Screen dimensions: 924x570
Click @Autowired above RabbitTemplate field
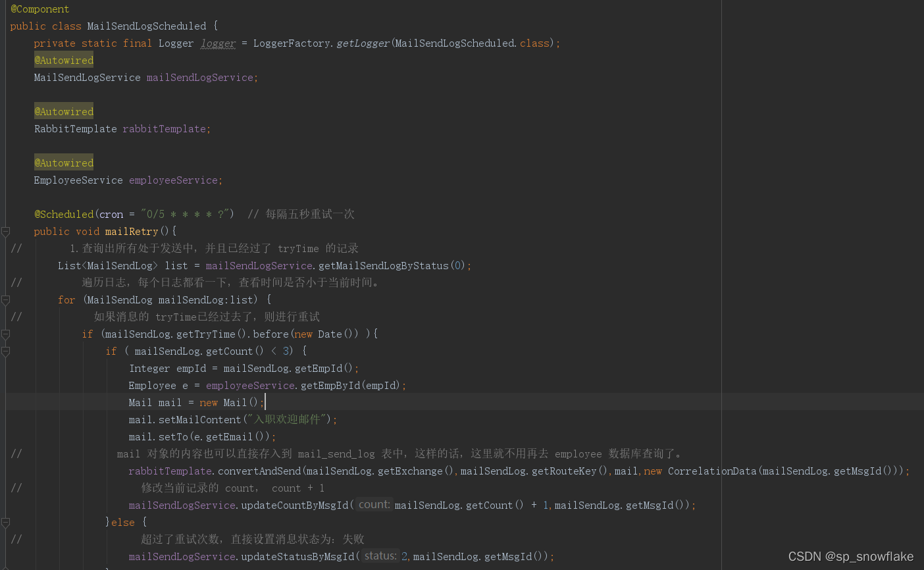click(x=64, y=112)
